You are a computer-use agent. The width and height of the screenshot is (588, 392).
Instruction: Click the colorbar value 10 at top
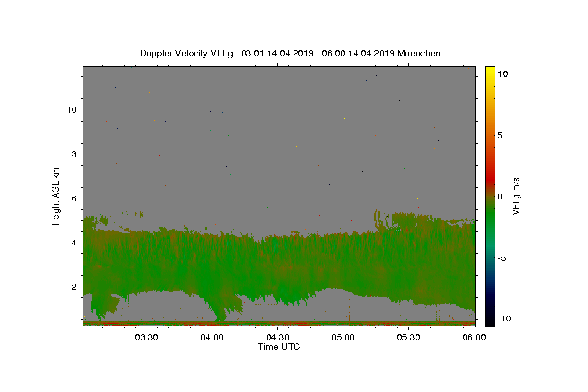click(502, 74)
